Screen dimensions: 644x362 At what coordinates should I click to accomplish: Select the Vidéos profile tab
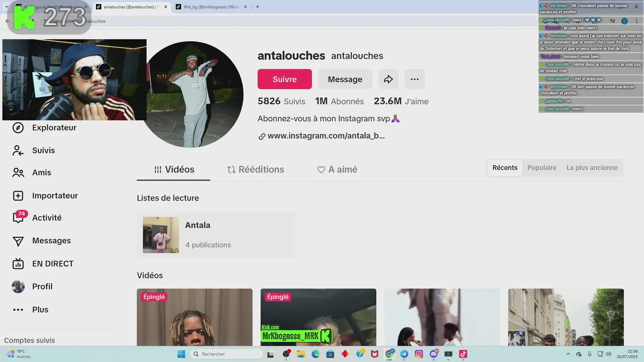[174, 170]
